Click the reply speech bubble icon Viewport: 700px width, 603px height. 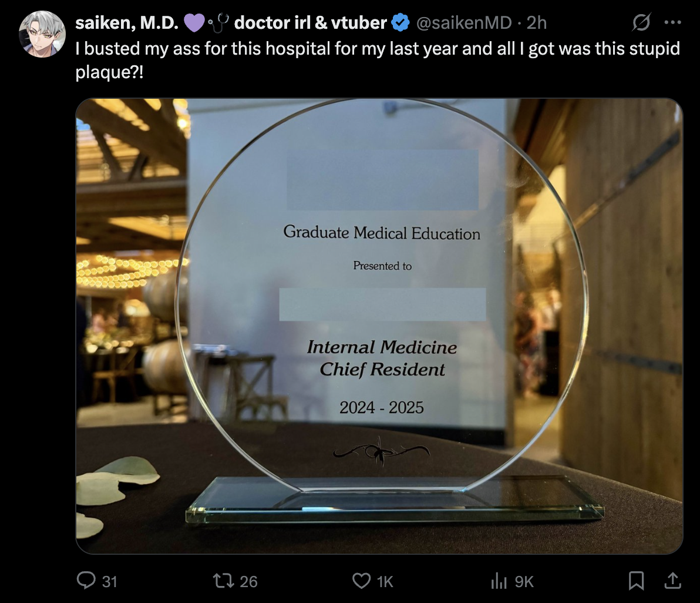(x=87, y=581)
